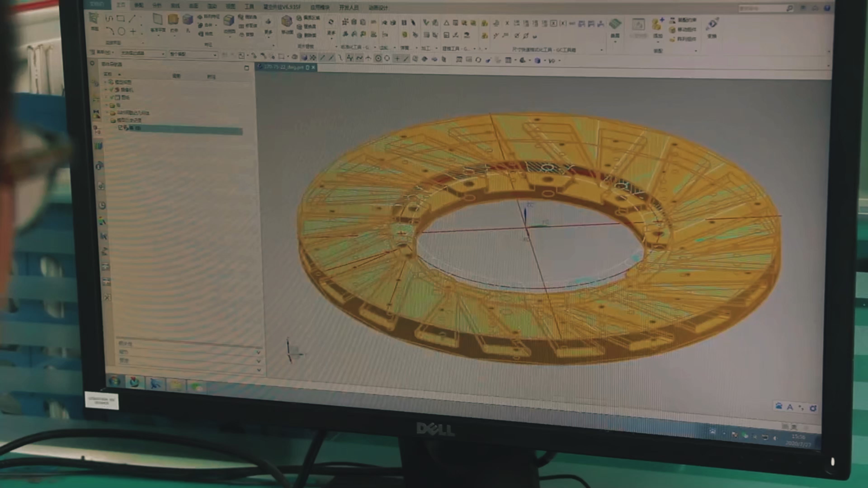
Task: Click the gear settings icon of navigator panel
Action: tap(92, 63)
